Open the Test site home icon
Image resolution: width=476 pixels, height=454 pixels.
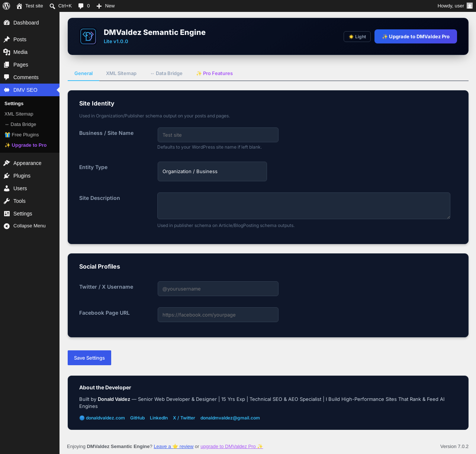click(19, 6)
